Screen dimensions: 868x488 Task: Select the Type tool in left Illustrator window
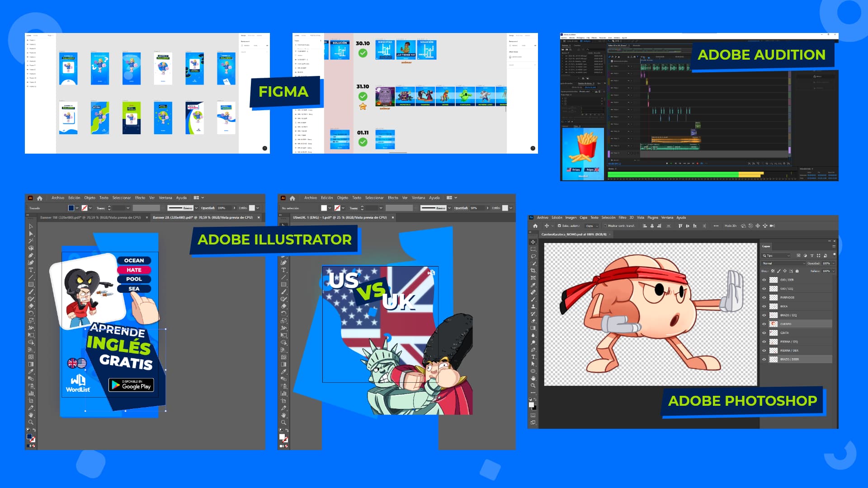[x=31, y=270]
